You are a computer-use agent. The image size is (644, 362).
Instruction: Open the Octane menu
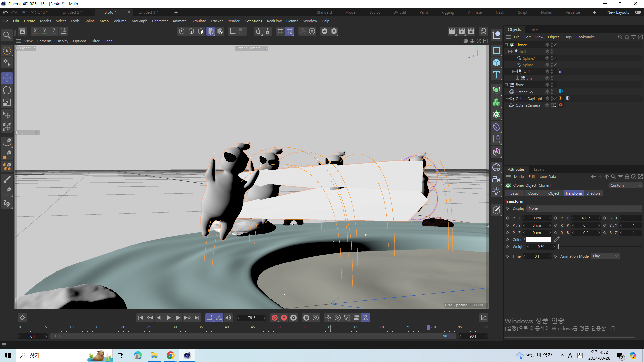coord(292,21)
